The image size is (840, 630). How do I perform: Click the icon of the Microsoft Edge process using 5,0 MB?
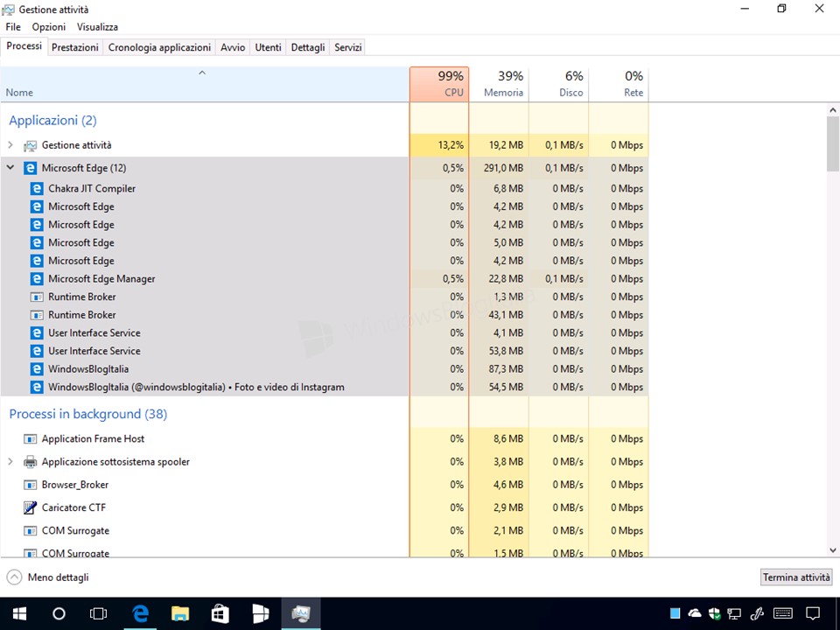point(37,242)
